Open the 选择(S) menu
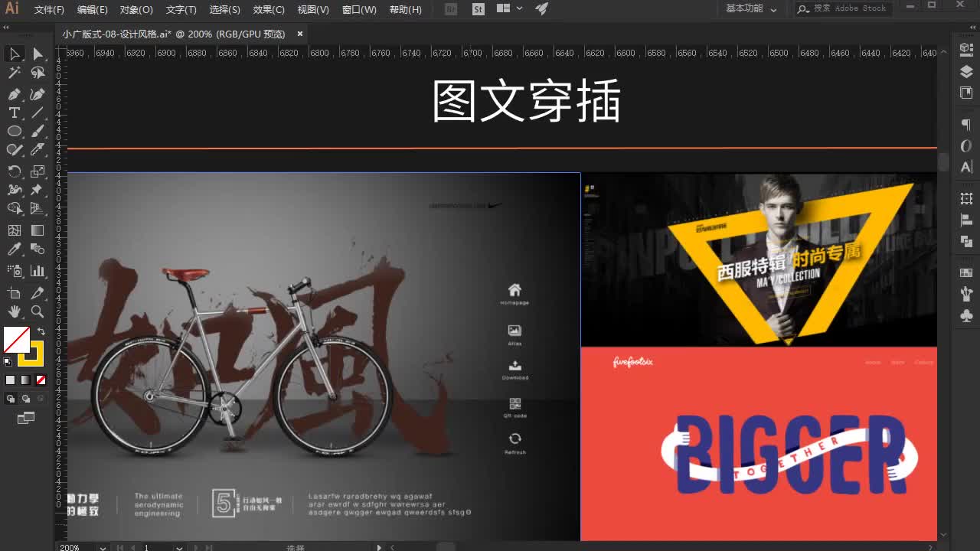980x551 pixels. point(225,9)
